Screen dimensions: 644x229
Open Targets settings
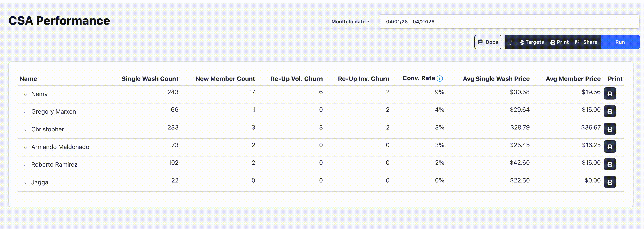point(531,42)
